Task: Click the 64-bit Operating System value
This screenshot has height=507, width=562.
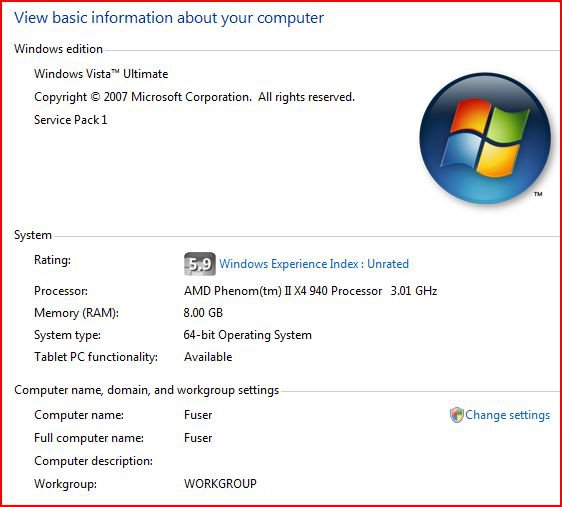Action: coord(248,335)
